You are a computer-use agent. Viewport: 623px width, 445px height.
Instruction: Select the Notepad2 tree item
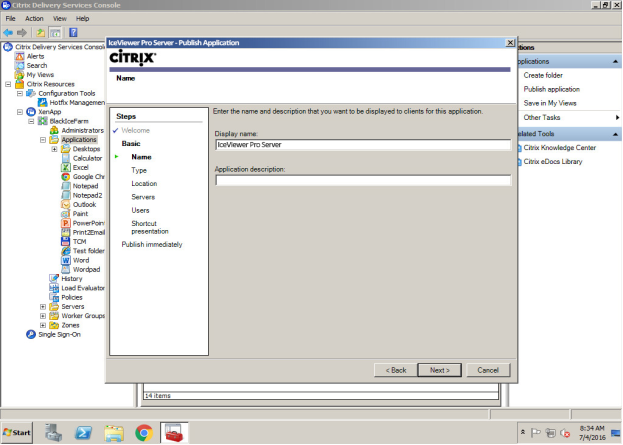coord(87,195)
